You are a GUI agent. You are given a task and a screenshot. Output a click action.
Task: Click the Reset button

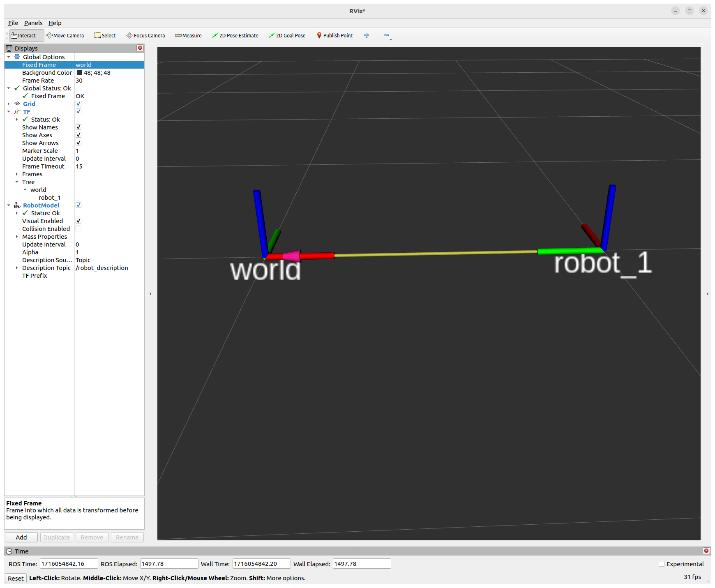(16, 578)
